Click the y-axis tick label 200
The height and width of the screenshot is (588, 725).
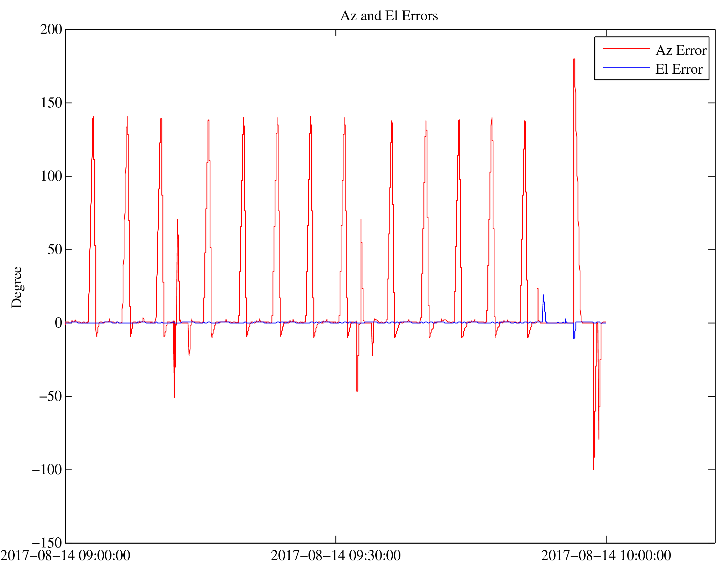(x=51, y=29)
